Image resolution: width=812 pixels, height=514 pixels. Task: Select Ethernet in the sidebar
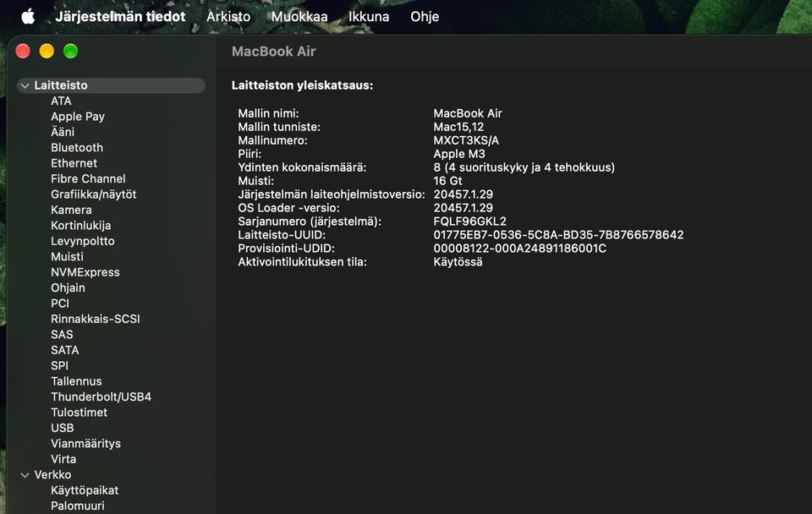pos(74,163)
